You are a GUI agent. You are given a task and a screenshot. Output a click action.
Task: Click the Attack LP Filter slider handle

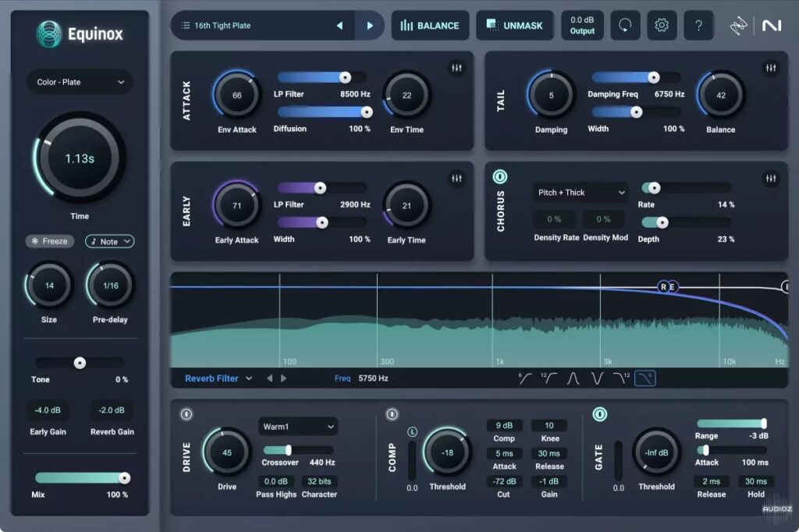click(x=345, y=77)
